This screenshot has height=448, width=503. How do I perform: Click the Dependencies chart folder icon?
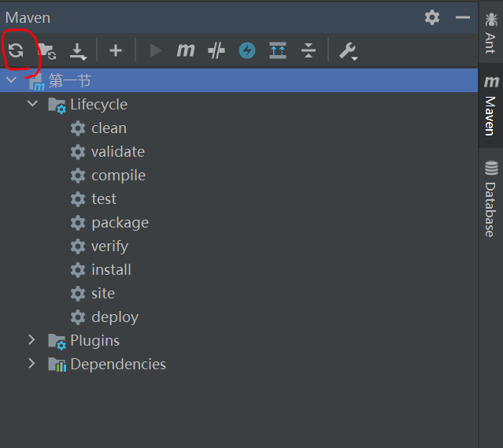click(x=57, y=365)
